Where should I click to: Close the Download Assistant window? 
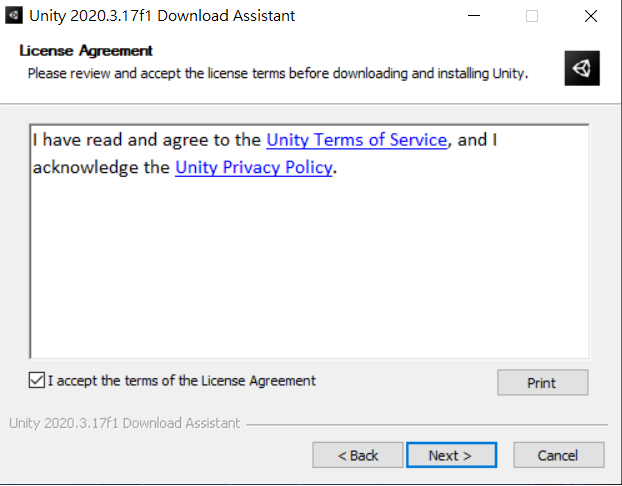pyautogui.click(x=591, y=16)
